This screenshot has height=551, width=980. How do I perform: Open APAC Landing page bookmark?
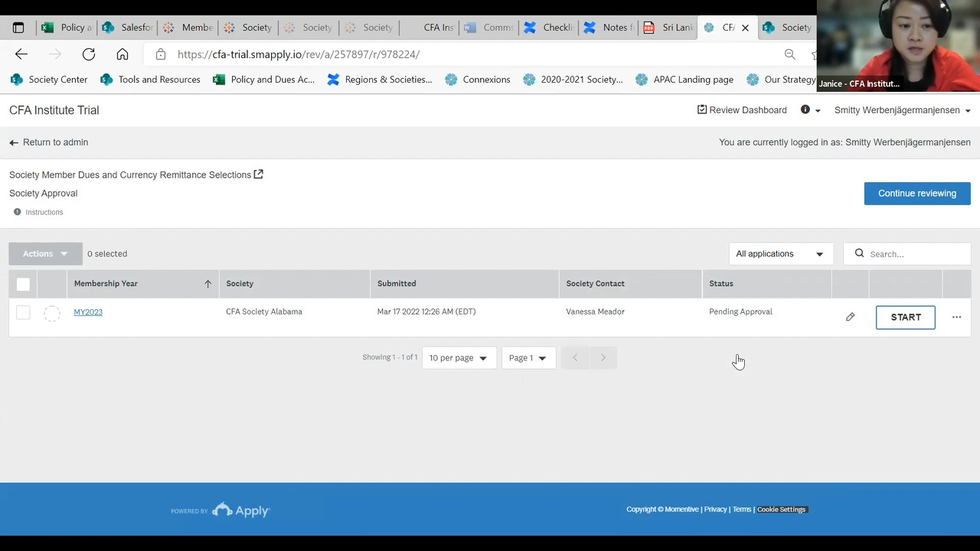pos(684,80)
